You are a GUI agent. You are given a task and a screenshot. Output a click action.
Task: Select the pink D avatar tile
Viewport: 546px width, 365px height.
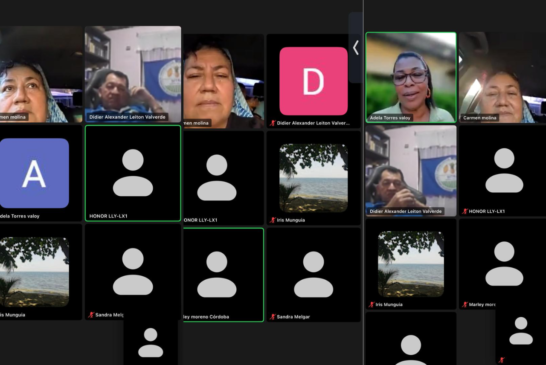click(x=313, y=81)
